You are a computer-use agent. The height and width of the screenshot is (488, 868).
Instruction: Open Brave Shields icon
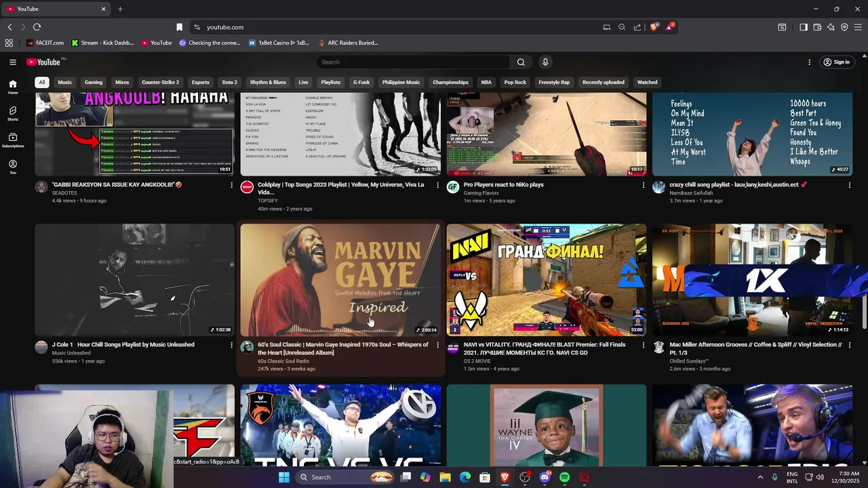[654, 27]
